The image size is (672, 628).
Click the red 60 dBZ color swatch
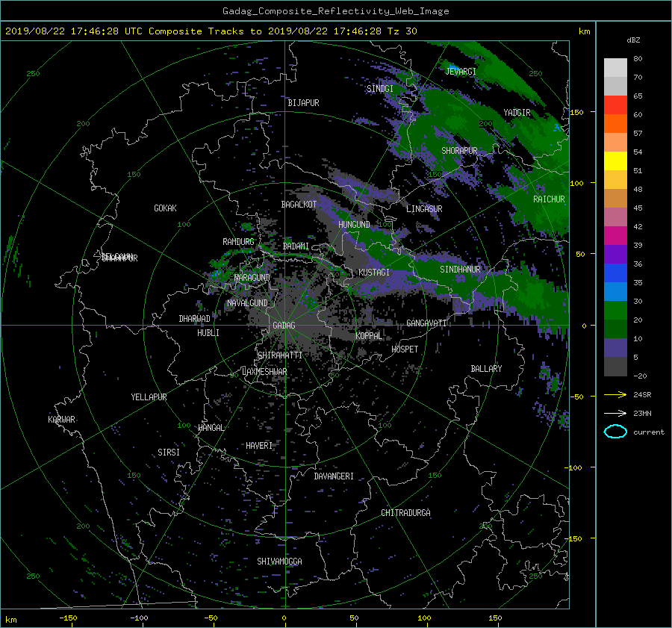pos(615,105)
